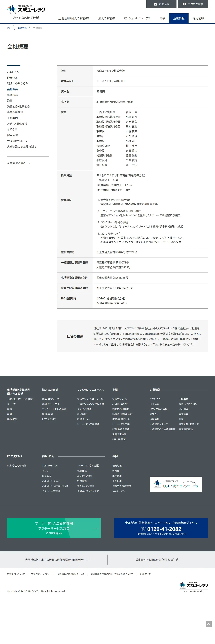The height and width of the screenshot is (644, 215).
Task: Open 環境への取り組み in the sidebar
Action: (18, 83)
